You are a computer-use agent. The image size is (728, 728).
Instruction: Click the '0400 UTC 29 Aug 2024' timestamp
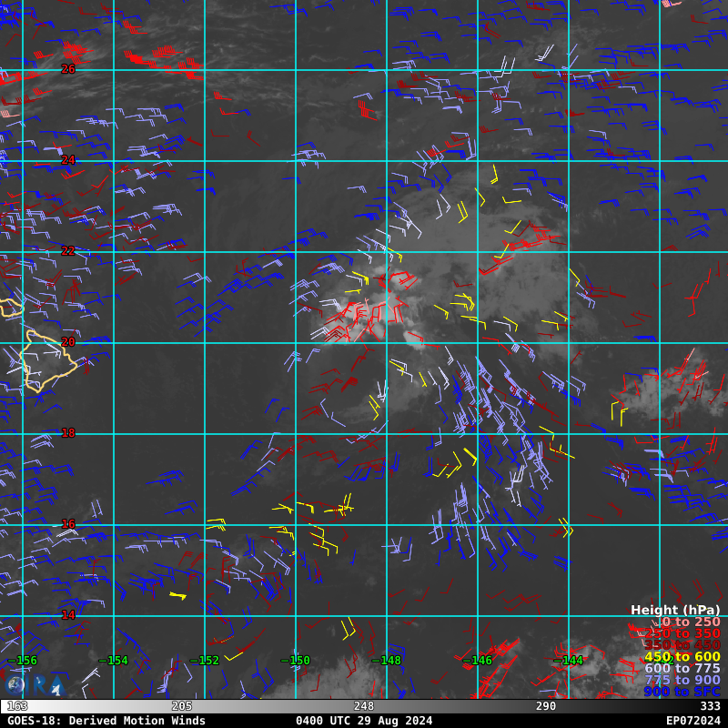tap(363, 721)
